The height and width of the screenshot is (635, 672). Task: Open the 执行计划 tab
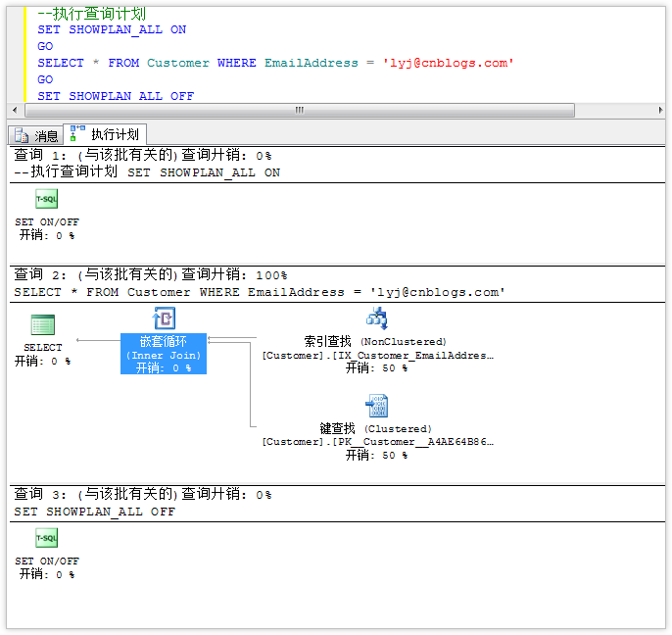pyautogui.click(x=106, y=134)
